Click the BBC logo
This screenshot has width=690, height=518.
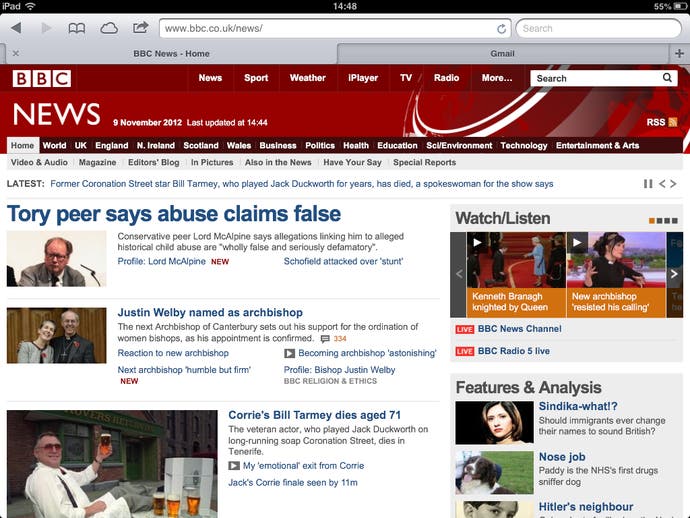click(x=42, y=78)
